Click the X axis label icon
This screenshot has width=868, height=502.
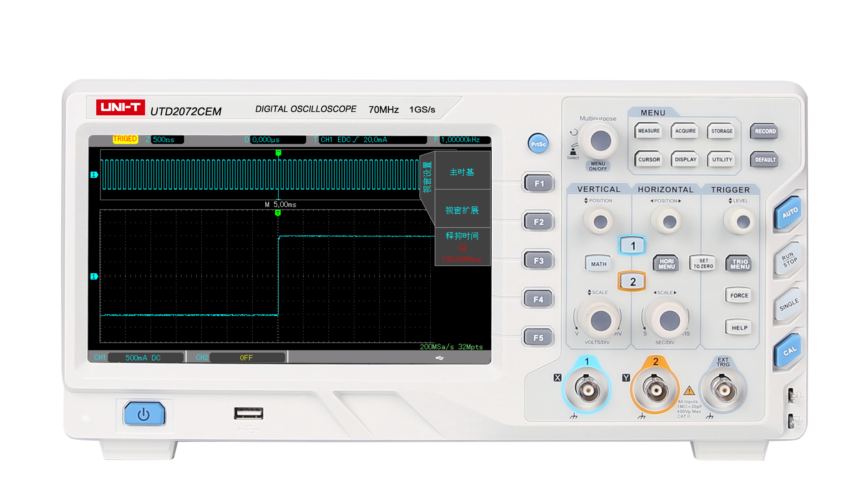click(x=557, y=378)
